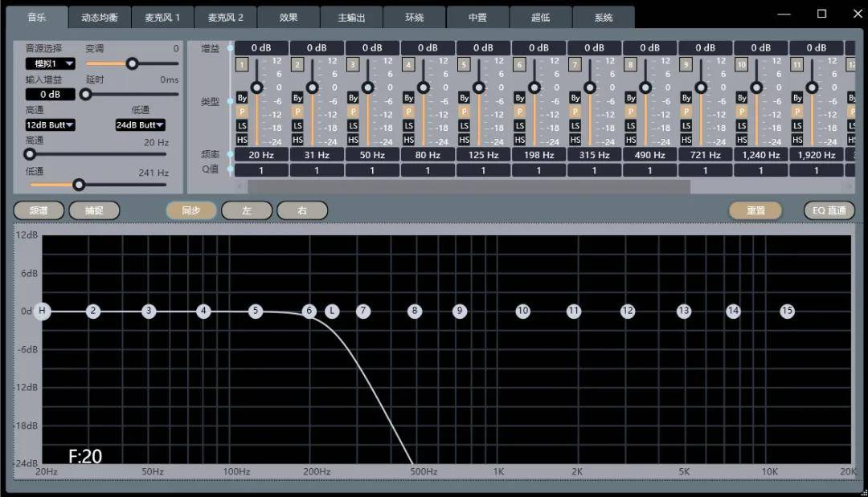The height and width of the screenshot is (497, 868).
Task: Click band number 2 box in EQ strip
Action: [297, 65]
